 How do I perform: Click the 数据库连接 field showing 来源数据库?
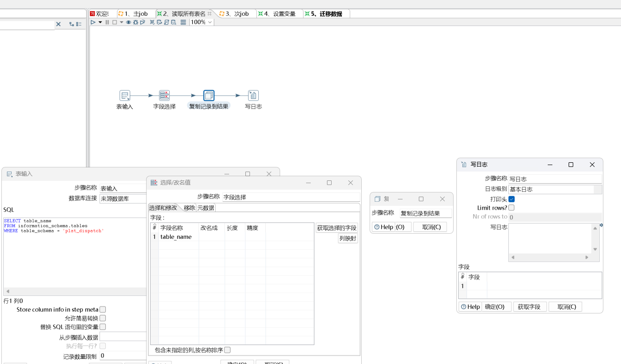[123, 199]
